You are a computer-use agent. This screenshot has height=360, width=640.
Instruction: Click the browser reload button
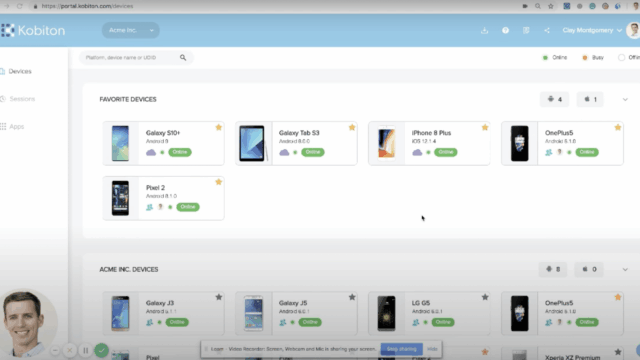pos(19,6)
